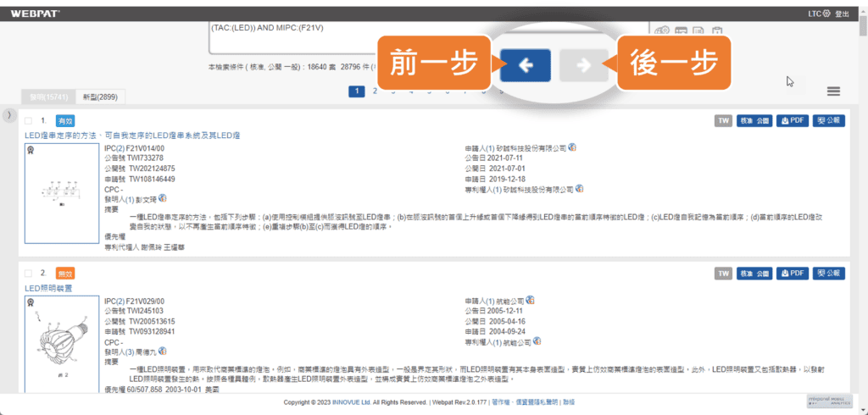Image resolution: width=868 pixels, height=415 pixels.
Task: Click 核准 公開 button on second patent
Action: [x=754, y=274]
